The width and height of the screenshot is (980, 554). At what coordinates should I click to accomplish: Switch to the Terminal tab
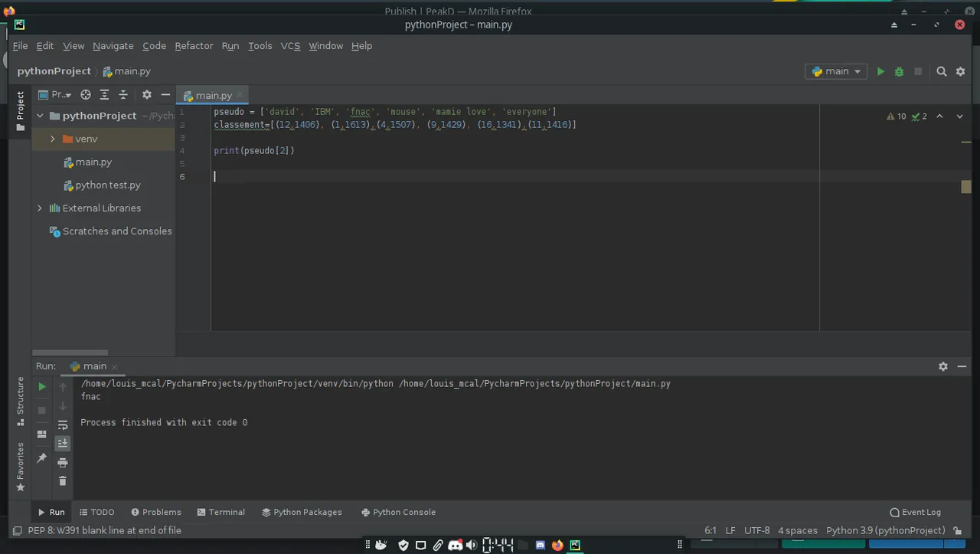[221, 512]
